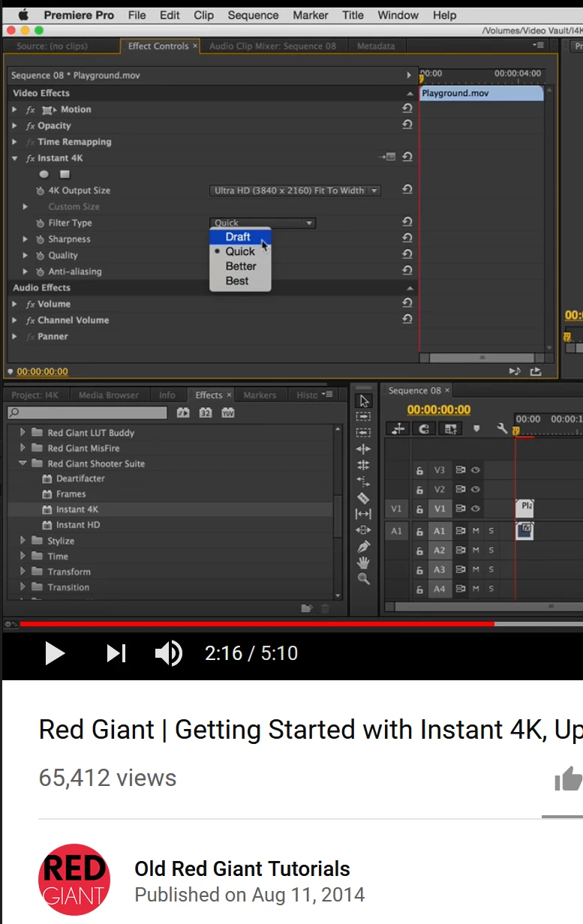Toggle the 4K Output Size stopwatch
This screenshot has height=924, width=583.
(x=41, y=190)
